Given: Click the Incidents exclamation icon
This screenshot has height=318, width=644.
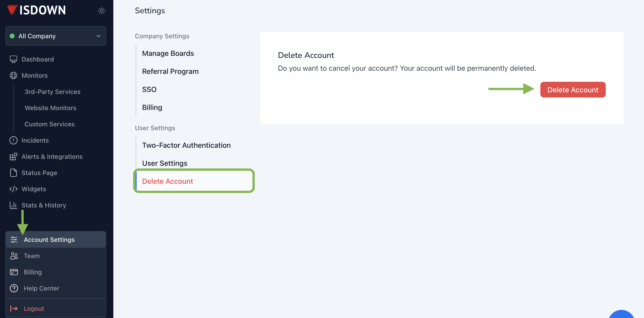Looking at the screenshot, I should point(13,140).
